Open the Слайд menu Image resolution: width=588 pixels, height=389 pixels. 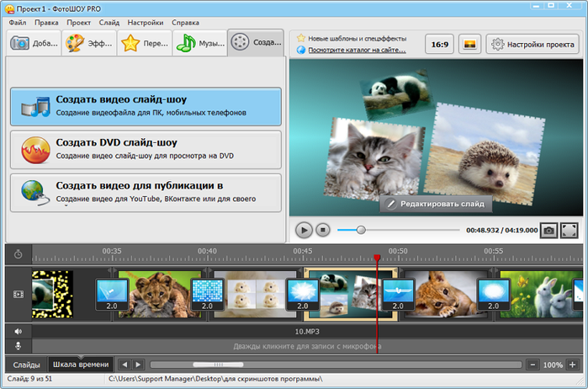click(x=109, y=22)
